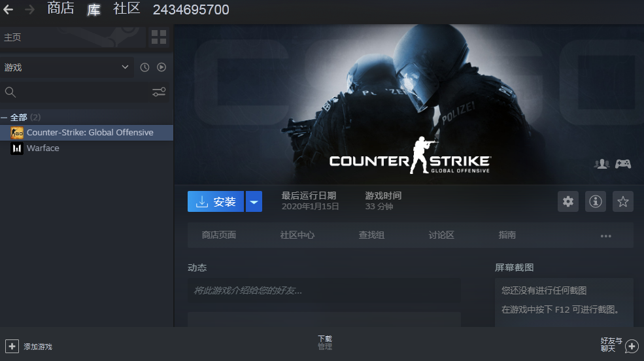Viewport: 644px width, 361px height.
Task: Click the multiplayer friends icon on banner
Action: [x=602, y=164]
